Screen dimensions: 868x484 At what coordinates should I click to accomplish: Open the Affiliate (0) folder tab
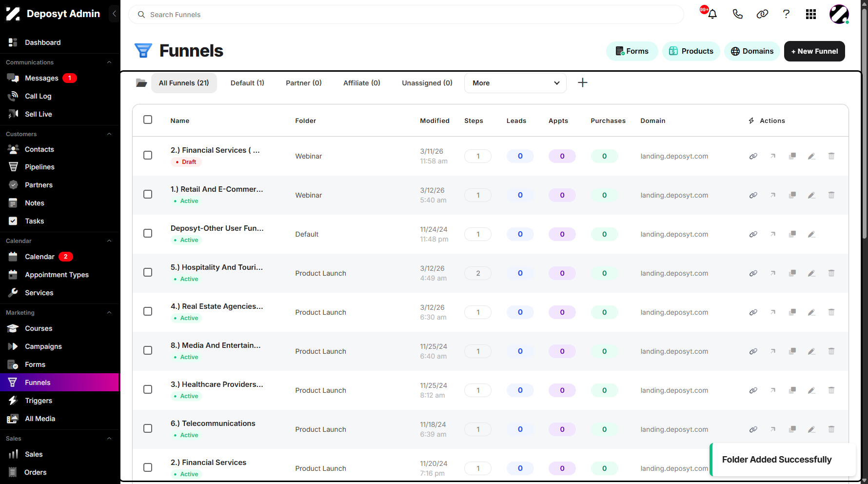362,83
